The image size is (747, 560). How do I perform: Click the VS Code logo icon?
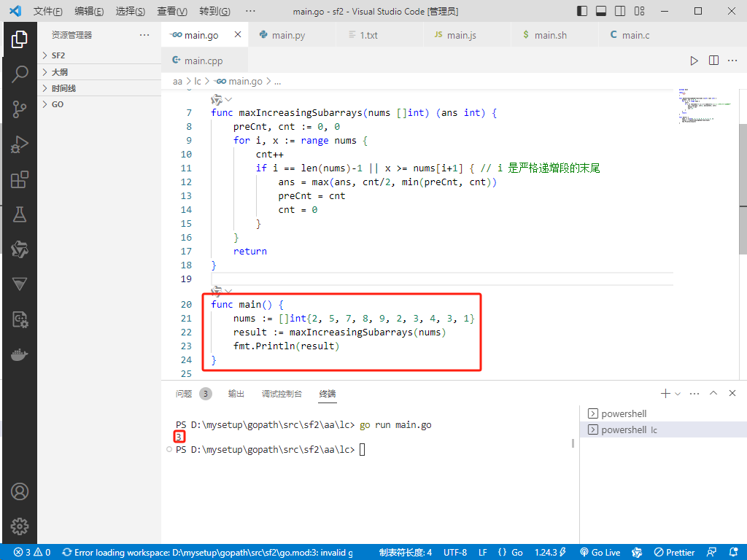[x=15, y=10]
